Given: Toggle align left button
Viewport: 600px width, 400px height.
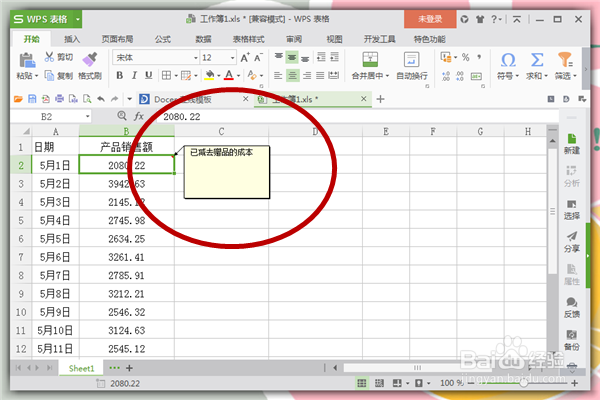Looking at the screenshot, I should 278,76.
